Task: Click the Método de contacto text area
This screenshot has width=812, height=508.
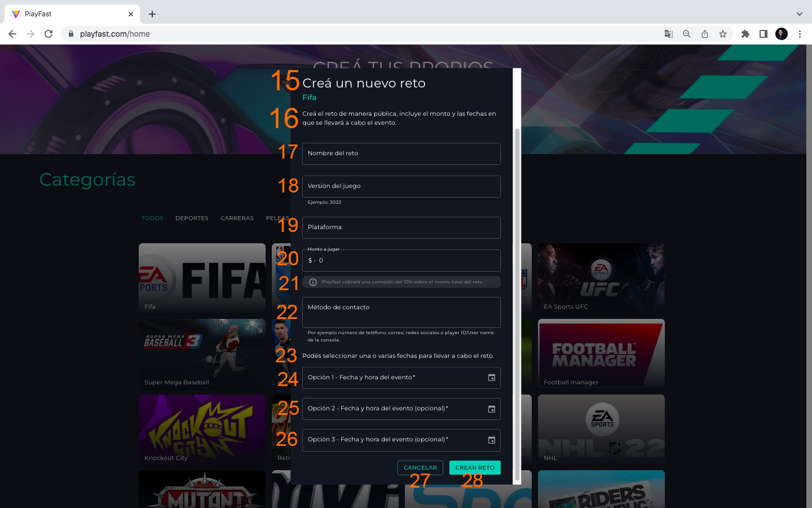Action: pyautogui.click(x=401, y=312)
